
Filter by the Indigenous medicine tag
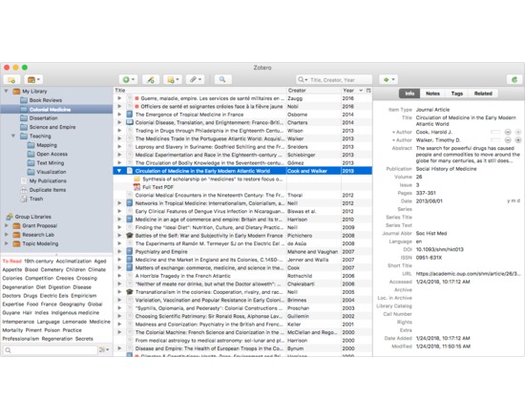[x=75, y=313]
